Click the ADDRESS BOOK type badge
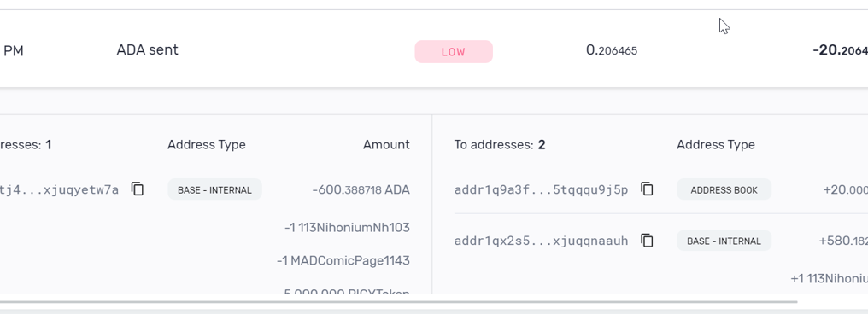The height and width of the screenshot is (314, 868). click(x=724, y=189)
